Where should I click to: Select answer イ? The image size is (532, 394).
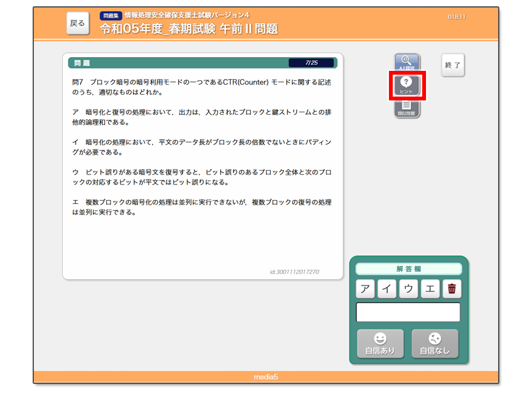click(387, 289)
